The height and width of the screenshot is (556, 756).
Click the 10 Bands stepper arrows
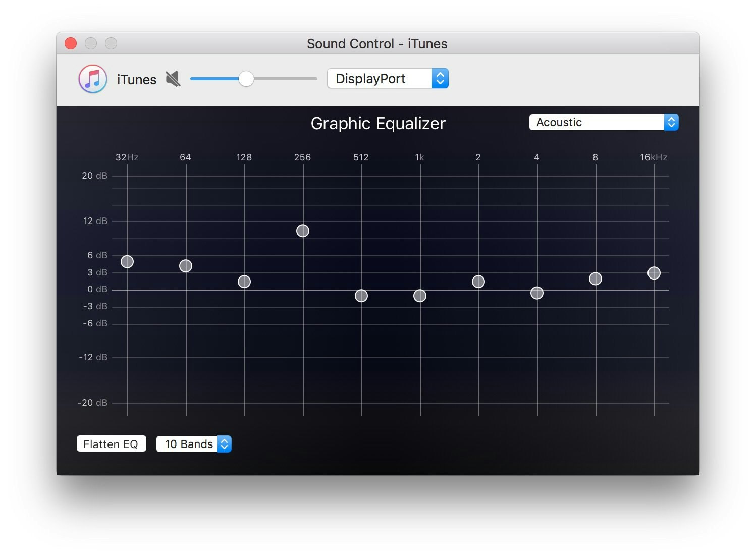tap(224, 444)
